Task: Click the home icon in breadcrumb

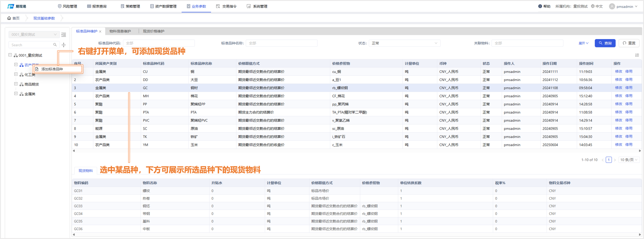Action: pyautogui.click(x=9, y=18)
